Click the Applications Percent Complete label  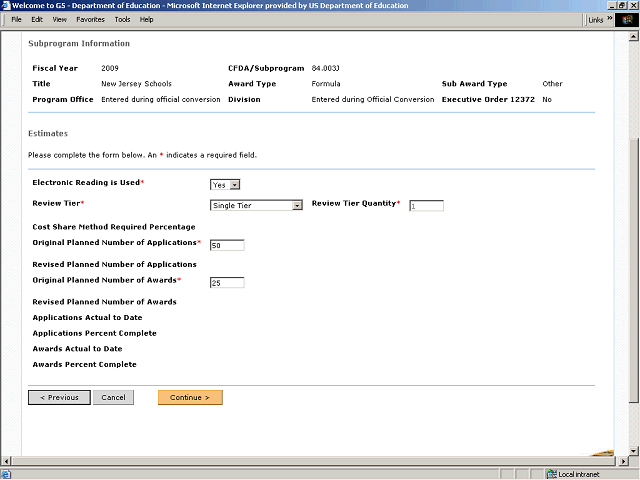(x=94, y=333)
